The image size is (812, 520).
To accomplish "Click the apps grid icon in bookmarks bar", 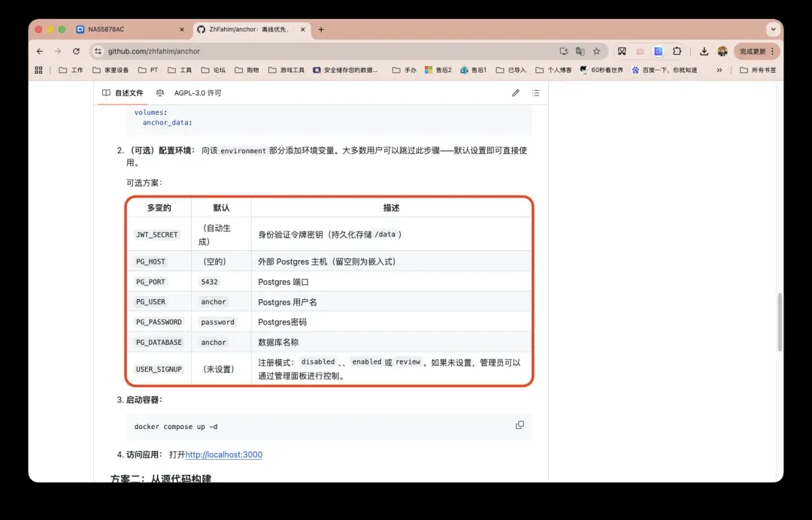I will [x=39, y=70].
